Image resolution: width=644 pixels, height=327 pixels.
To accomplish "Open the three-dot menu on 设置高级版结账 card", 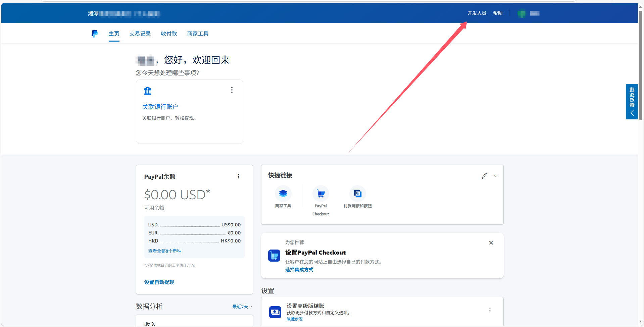I will coord(490,310).
